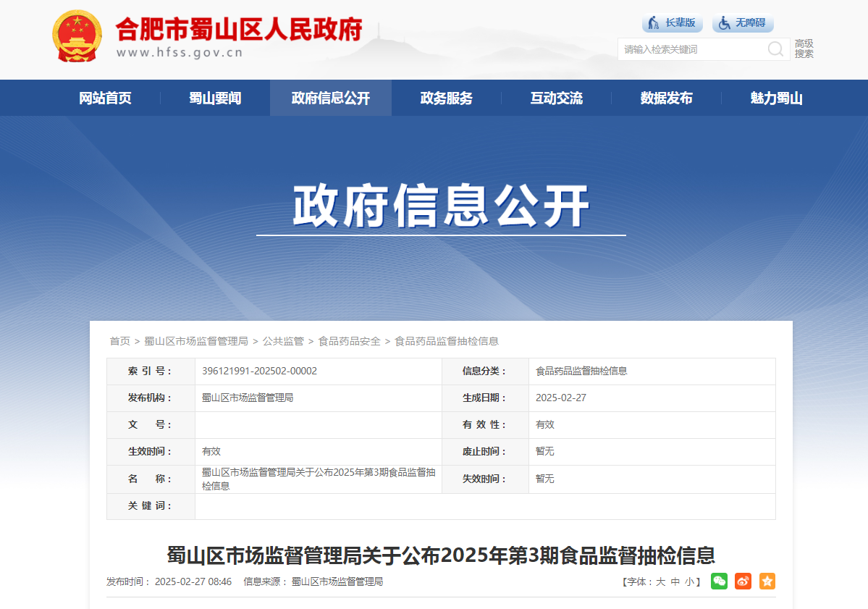Set font size to 大
This screenshot has width=868, height=609.
(660, 582)
